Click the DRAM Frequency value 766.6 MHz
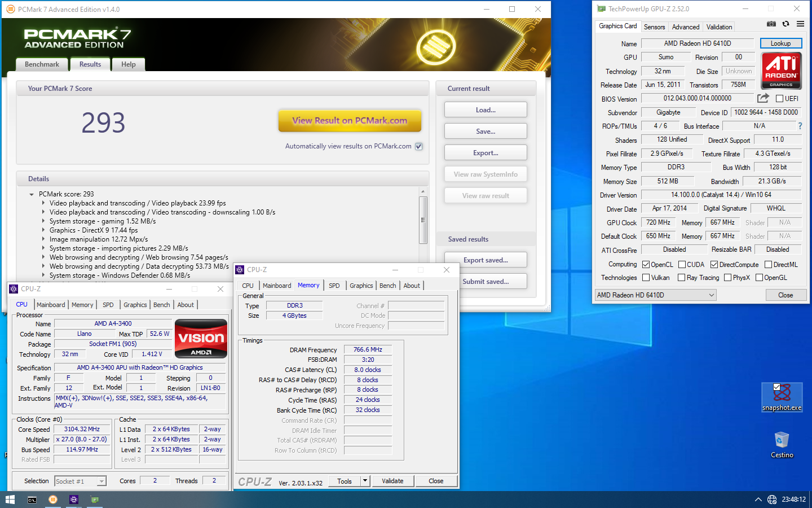812x508 pixels. (368, 350)
